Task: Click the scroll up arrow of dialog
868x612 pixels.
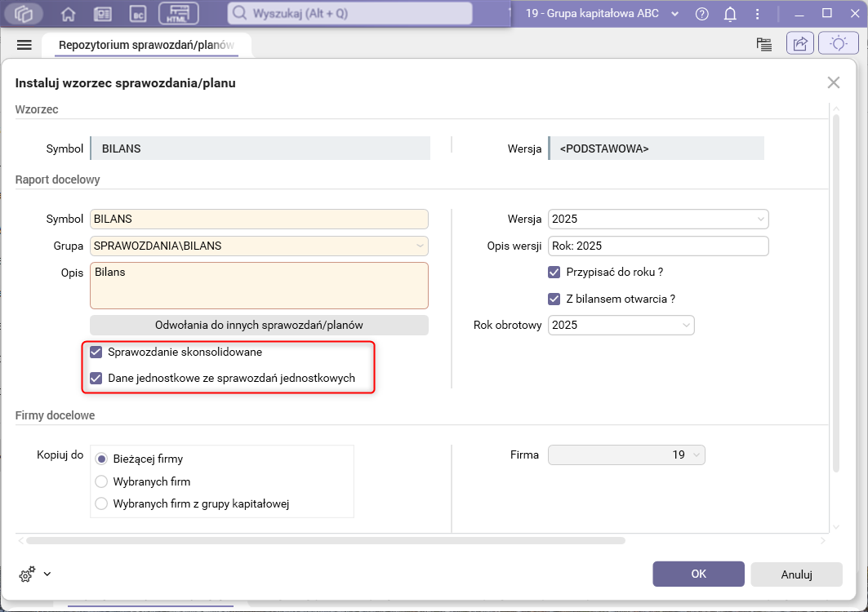Action: coord(836,109)
